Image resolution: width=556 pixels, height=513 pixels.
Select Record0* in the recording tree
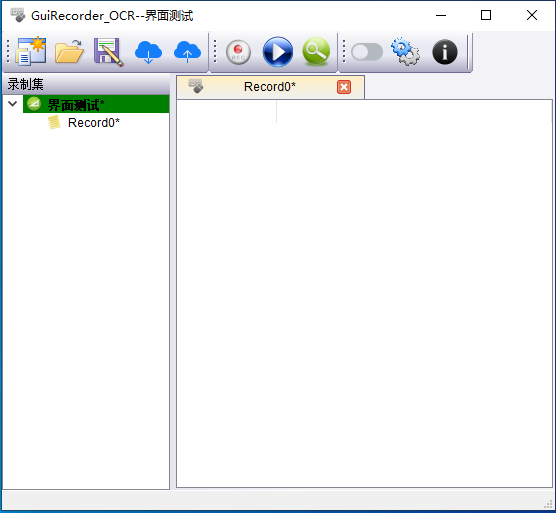94,123
